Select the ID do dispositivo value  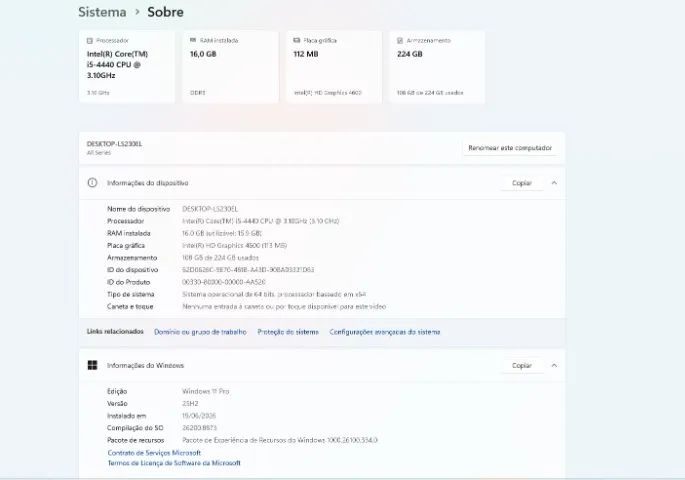[x=248, y=270]
